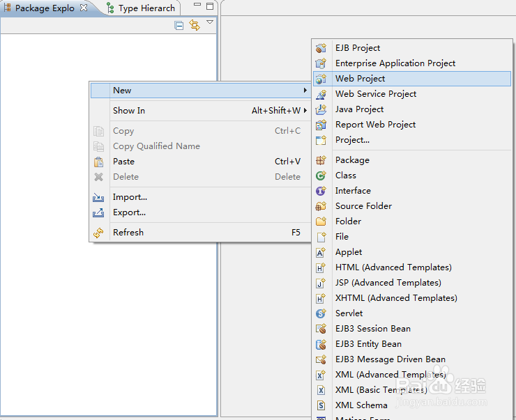Viewport: 516px width, 420px height.
Task: Click the Collapse All icon in Package Explorer toolbar
Action: 179,25
